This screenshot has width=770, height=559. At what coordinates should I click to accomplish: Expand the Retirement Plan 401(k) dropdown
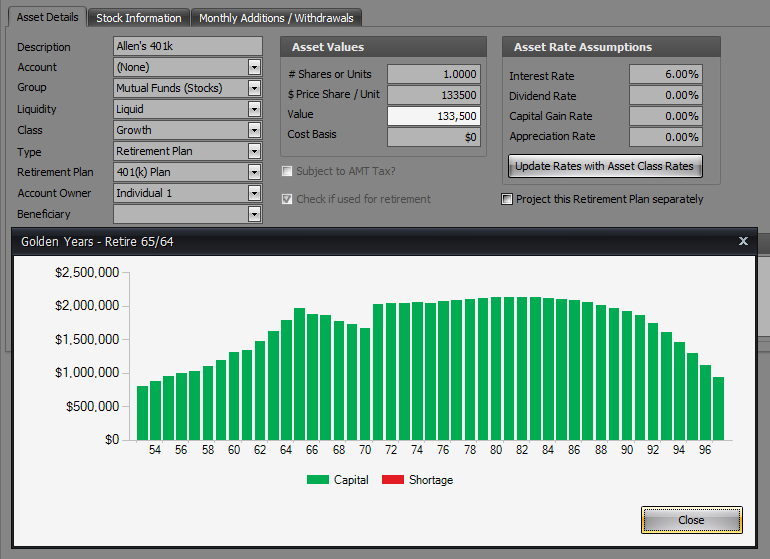tap(254, 172)
